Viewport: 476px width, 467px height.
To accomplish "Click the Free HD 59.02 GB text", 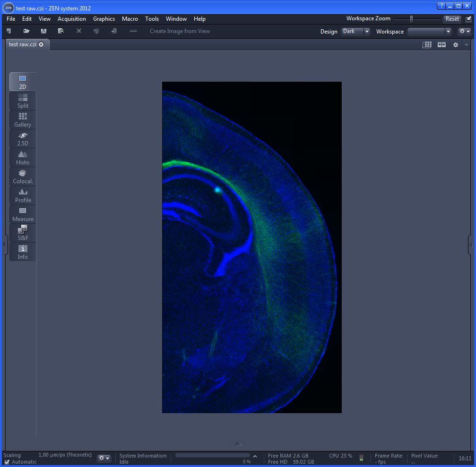I will pyautogui.click(x=291, y=462).
